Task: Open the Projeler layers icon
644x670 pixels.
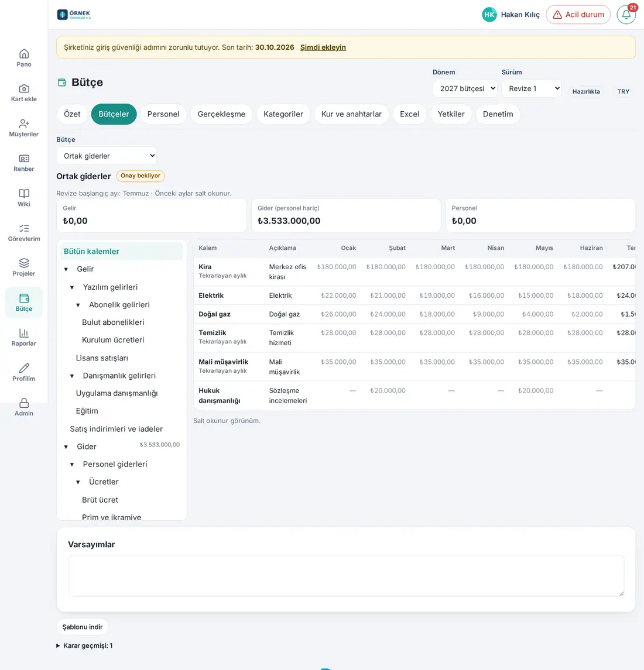Action: 24,263
